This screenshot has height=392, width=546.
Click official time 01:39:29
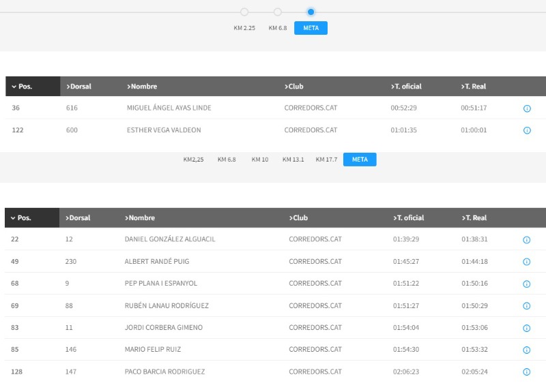(x=406, y=239)
